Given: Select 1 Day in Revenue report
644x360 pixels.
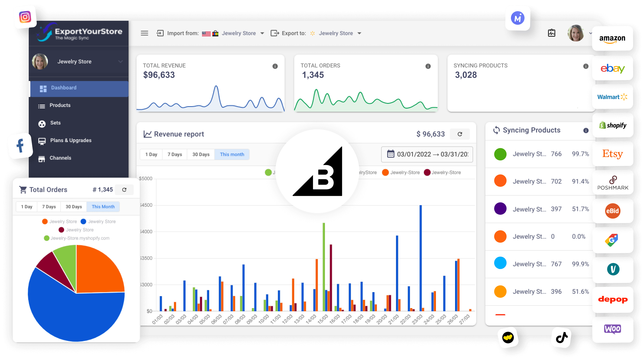Looking at the screenshot, I should (151, 154).
